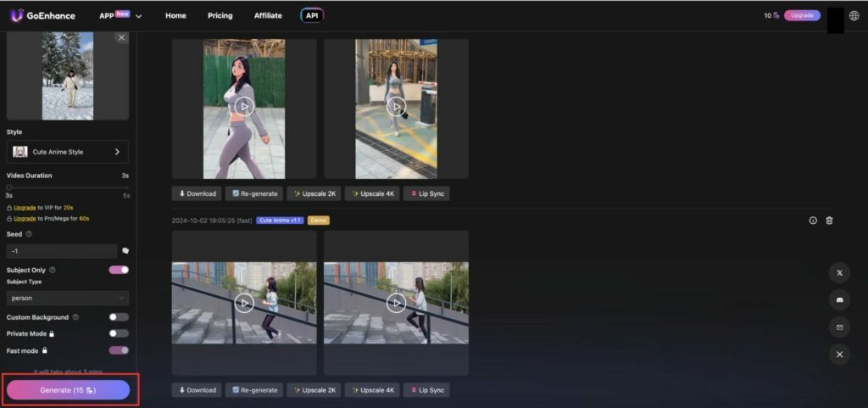Open the Discord icon in sidebar
868x408 pixels.
pyautogui.click(x=839, y=300)
